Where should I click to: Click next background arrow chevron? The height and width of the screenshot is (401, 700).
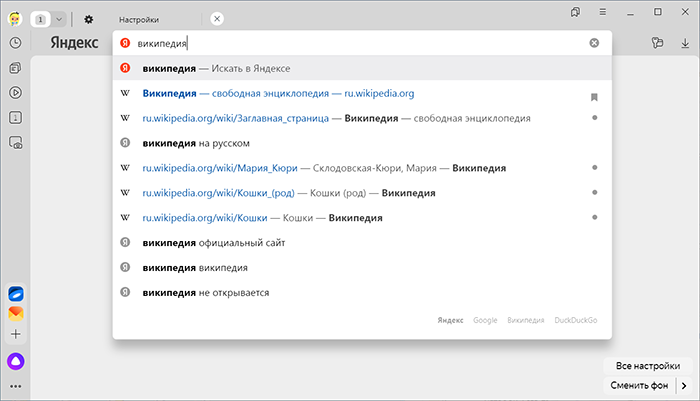click(684, 385)
